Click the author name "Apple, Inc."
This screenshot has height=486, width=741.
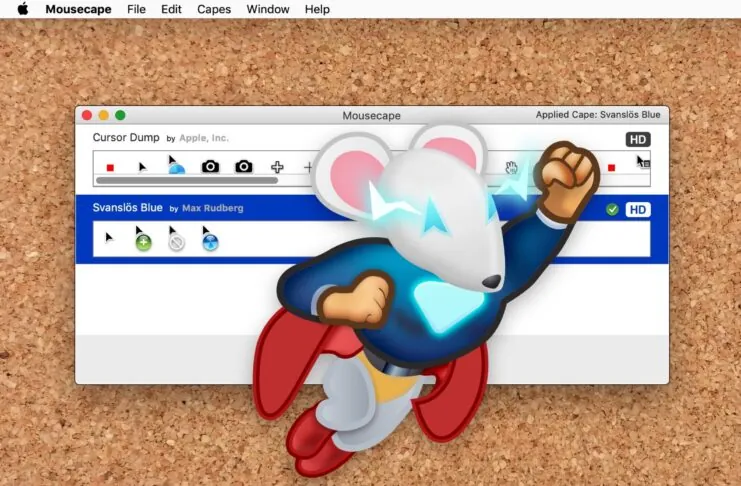pyautogui.click(x=204, y=138)
